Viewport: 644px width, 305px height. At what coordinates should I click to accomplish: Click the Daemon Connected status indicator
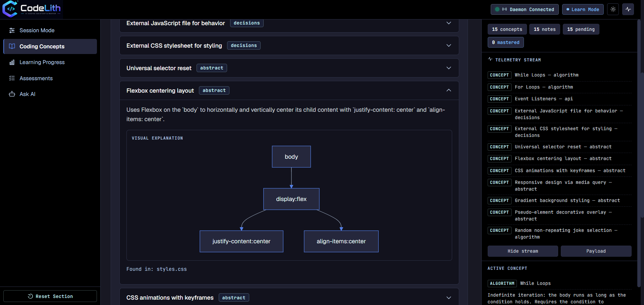(525, 9)
